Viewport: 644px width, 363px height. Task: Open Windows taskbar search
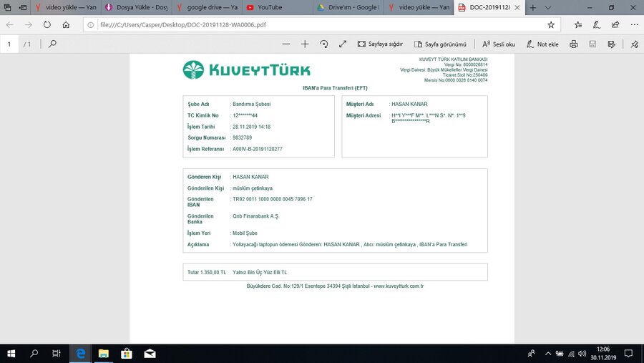(34, 354)
